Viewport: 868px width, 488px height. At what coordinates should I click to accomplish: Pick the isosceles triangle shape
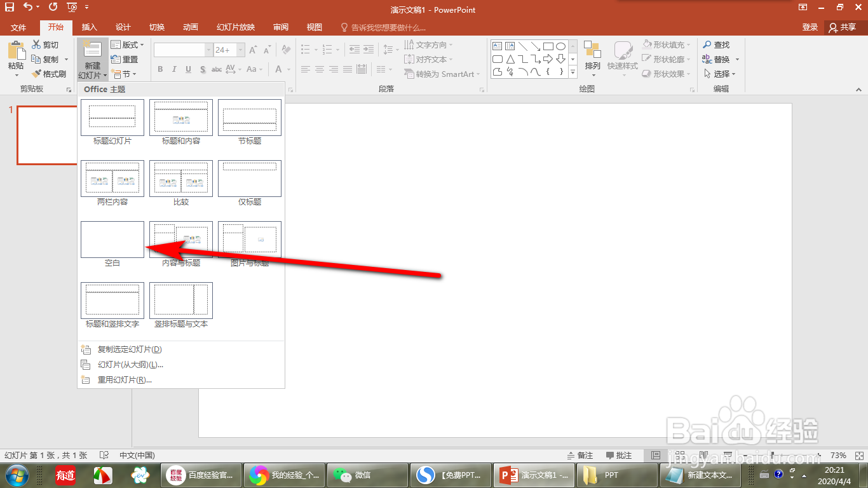510,59
